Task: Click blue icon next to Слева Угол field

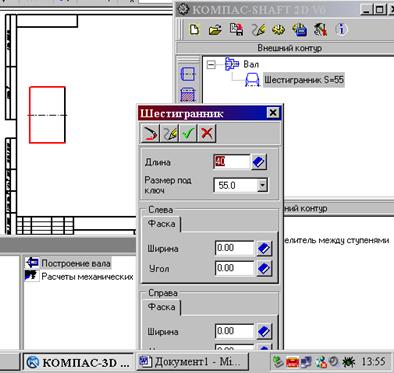Action: 264,268
